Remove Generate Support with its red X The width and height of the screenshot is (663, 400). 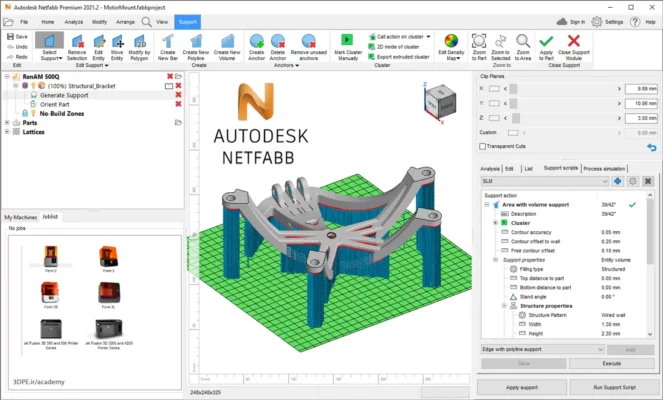(178, 95)
